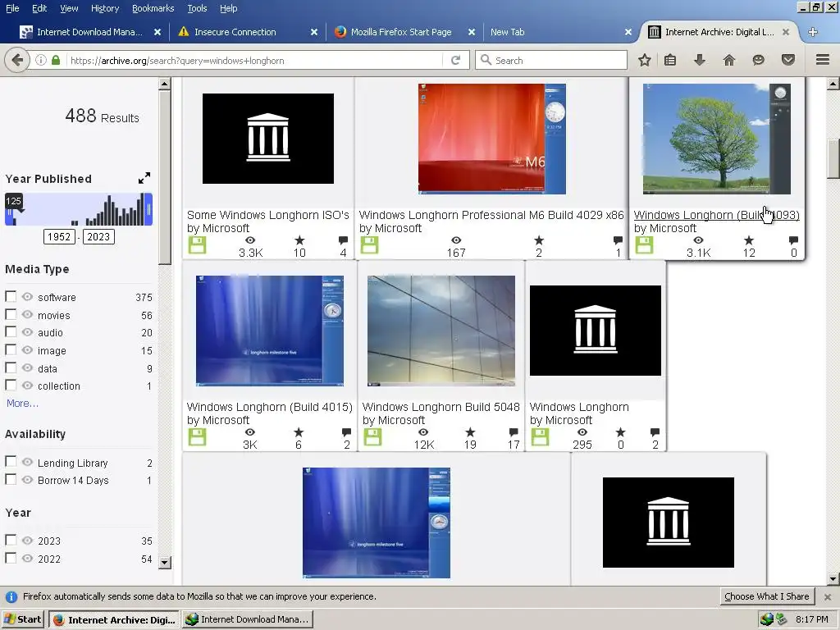Viewport: 840px width, 630px height.
Task: Click floppy icon on Longhorn Professional M6 Build 4029
Action: tap(369, 245)
